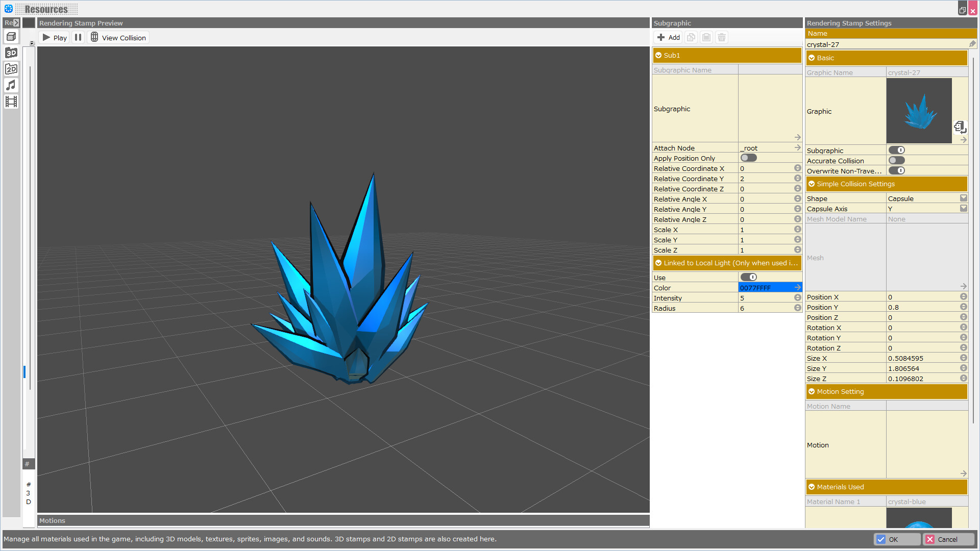Viewport: 980px width, 551px height.
Task: Open the movie resources icon
Action: tap(11, 102)
